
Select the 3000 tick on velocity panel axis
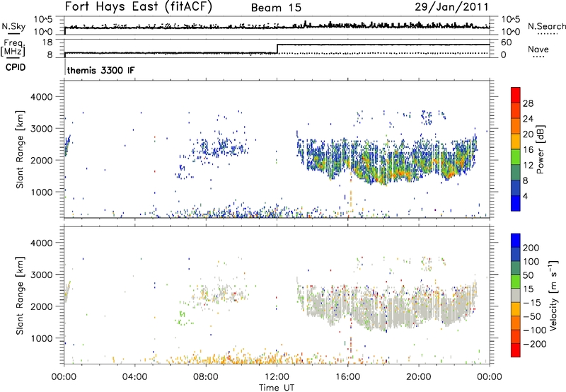[41, 275]
